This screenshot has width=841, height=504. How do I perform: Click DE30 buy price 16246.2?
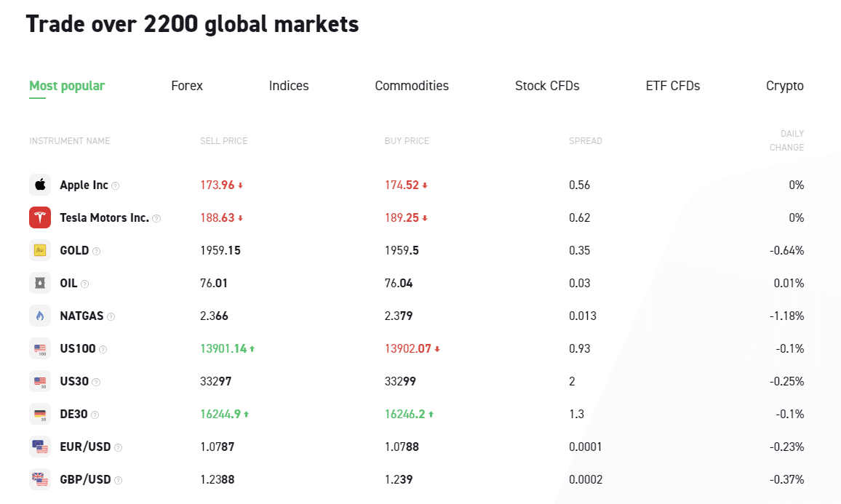coord(404,414)
